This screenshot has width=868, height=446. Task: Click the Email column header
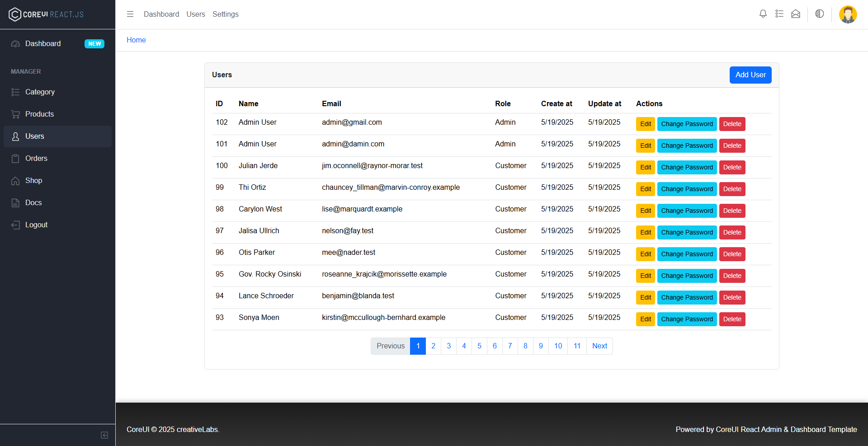tap(331, 104)
